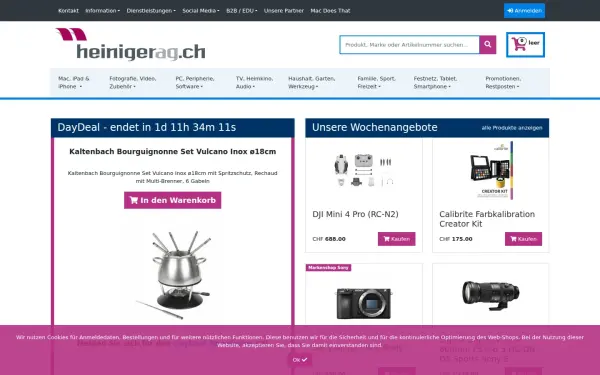Open alle Produkte anzeigen link

click(512, 128)
